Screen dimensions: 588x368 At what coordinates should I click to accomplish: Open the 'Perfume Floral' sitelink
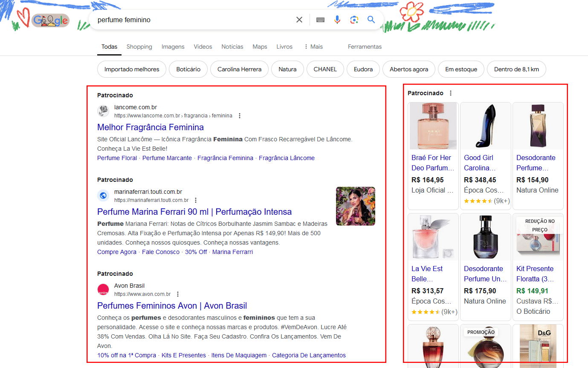tap(117, 158)
